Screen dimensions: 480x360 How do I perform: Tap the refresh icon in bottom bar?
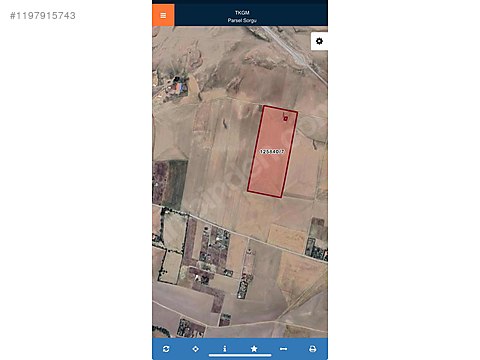[166, 349]
